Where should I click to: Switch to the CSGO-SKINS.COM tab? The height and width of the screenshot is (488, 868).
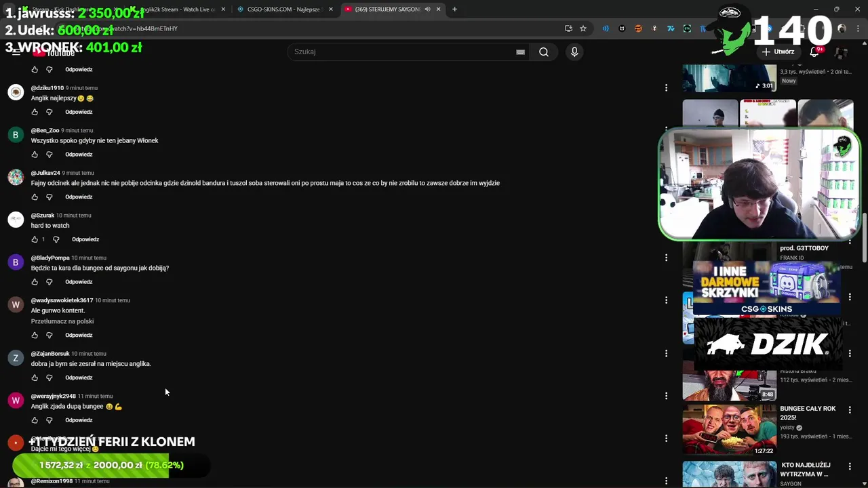click(x=284, y=9)
